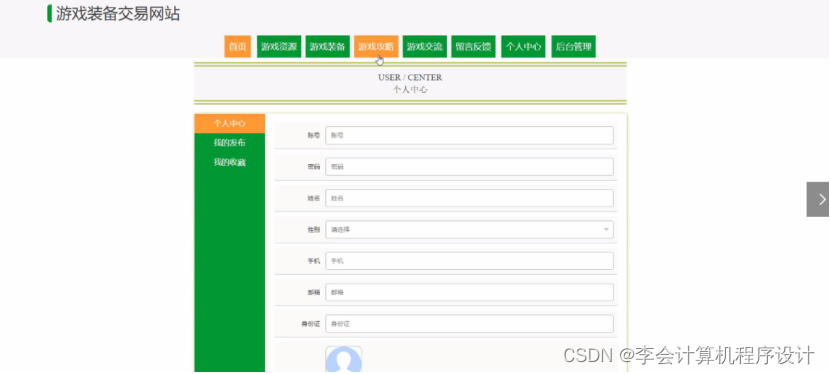Click the 身份证 input field
The width and height of the screenshot is (830, 374).
(470, 324)
